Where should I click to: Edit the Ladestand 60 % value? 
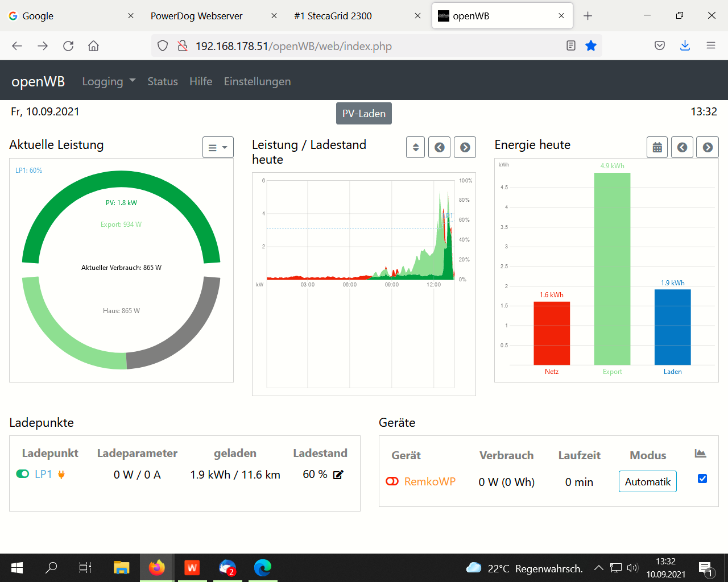click(338, 475)
